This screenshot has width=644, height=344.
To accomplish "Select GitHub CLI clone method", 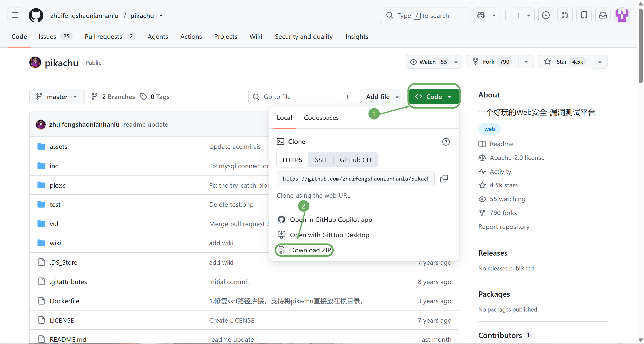I will tap(355, 160).
